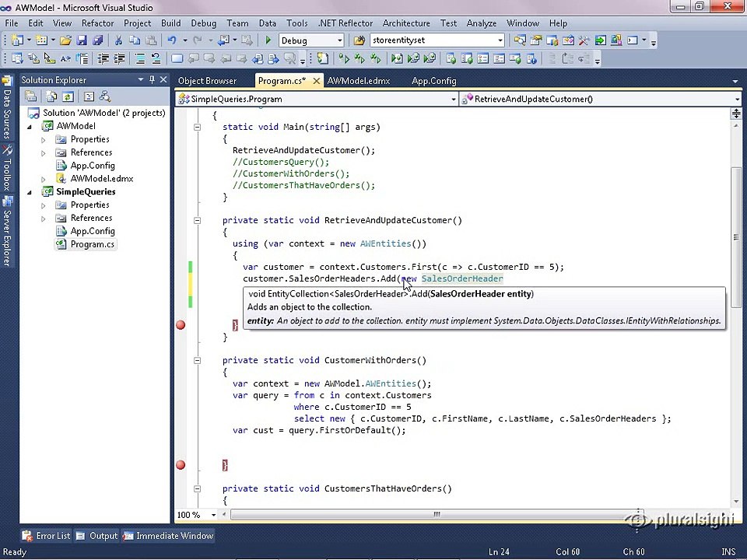
Task: Open Solution Explorer Properties icon
Action: click(x=31, y=96)
